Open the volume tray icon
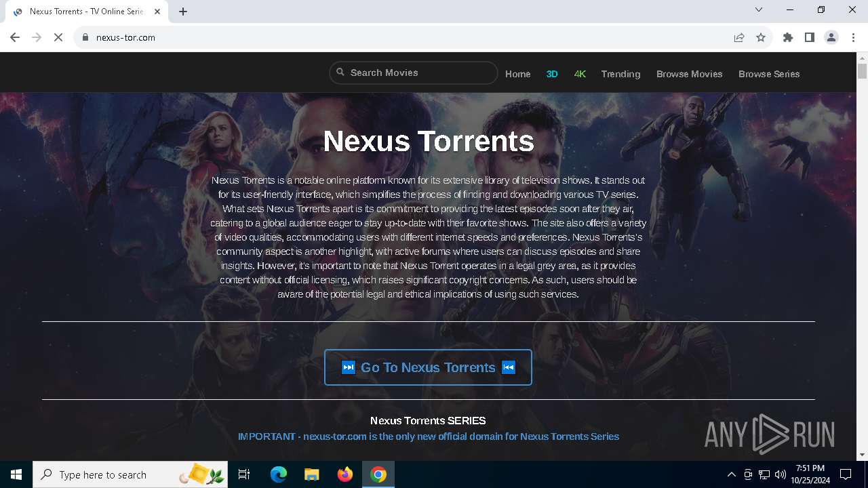 (781, 474)
